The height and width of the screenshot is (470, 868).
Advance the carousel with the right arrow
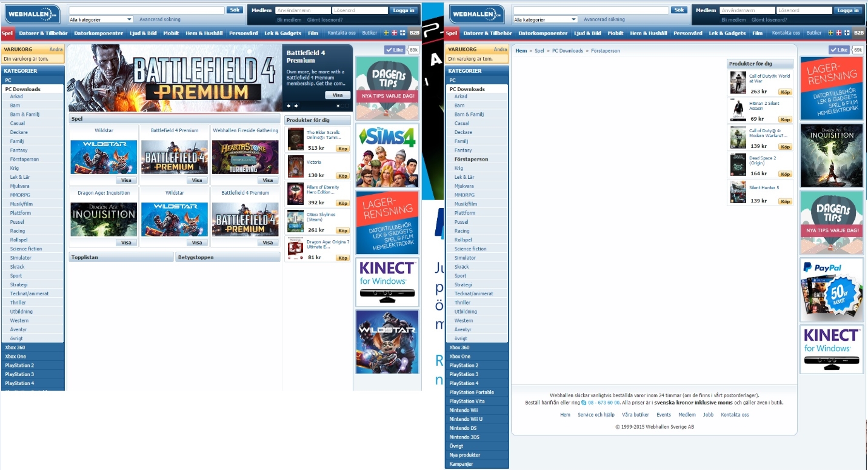point(296,106)
